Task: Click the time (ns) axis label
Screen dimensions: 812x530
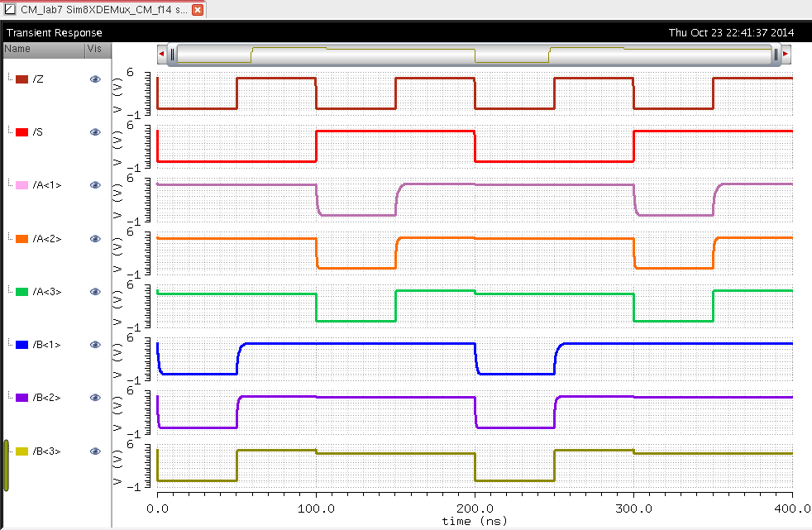Action: pos(474,521)
